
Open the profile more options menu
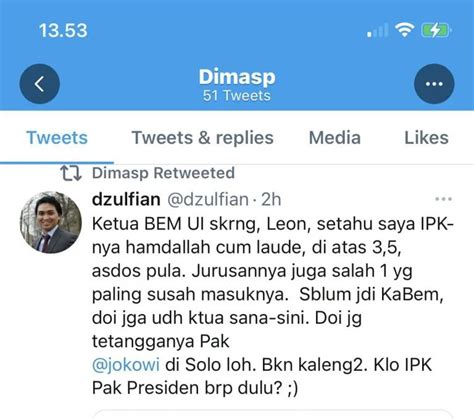434,84
